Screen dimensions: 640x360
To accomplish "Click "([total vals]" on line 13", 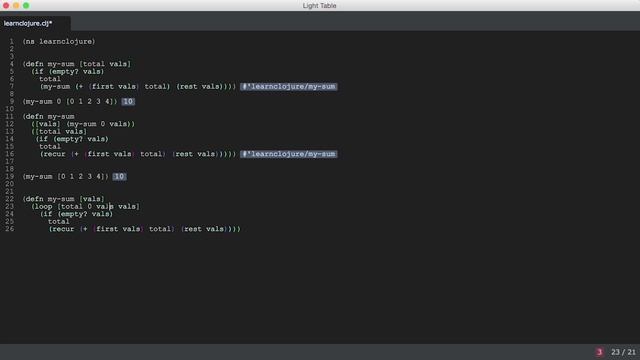I will [x=59, y=131].
